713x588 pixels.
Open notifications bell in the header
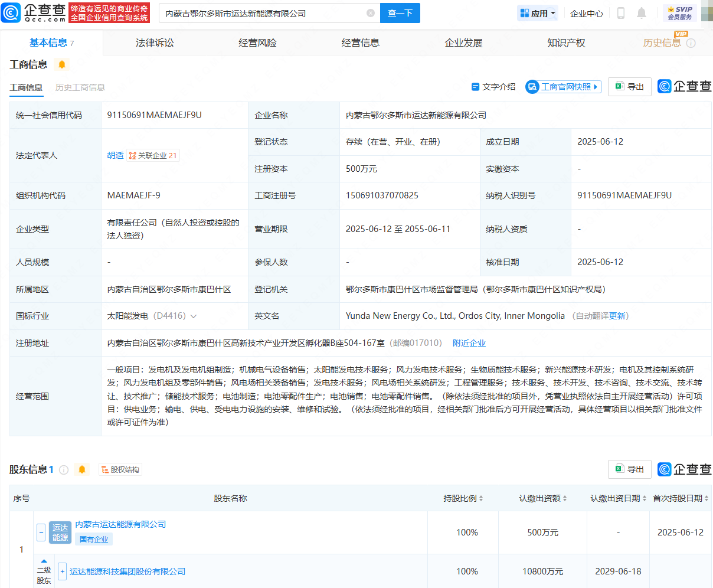click(x=642, y=13)
